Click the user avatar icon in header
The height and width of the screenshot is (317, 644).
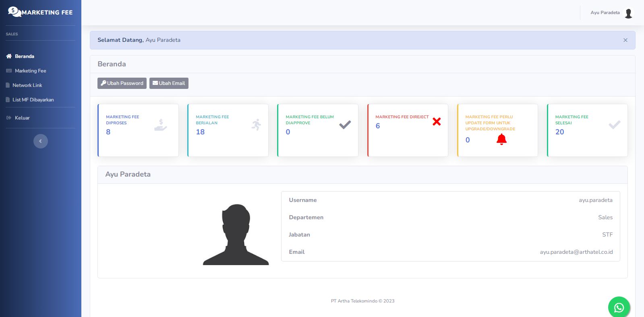pyautogui.click(x=628, y=13)
